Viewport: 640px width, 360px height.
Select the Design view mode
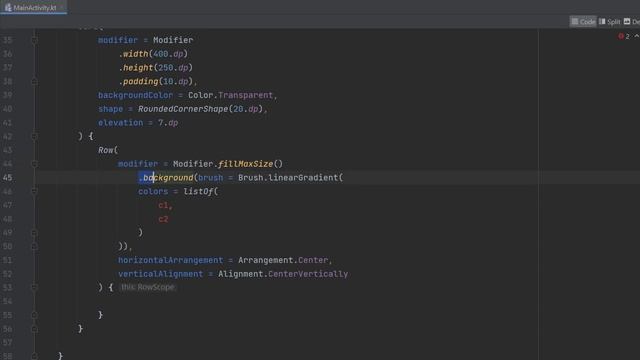tap(631, 22)
